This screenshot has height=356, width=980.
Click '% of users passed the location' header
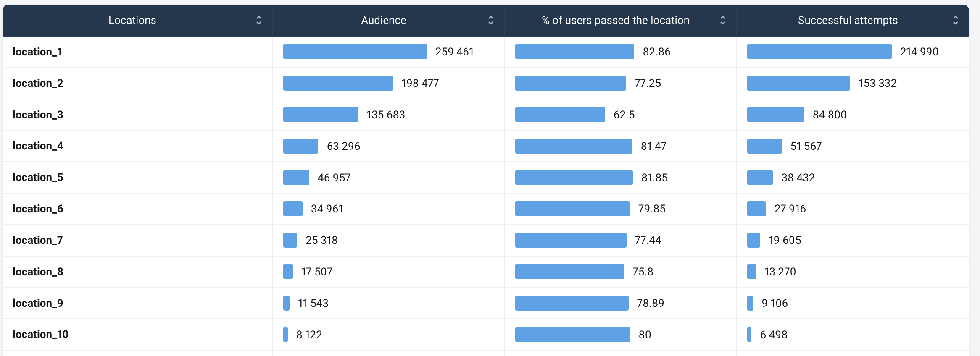(615, 20)
